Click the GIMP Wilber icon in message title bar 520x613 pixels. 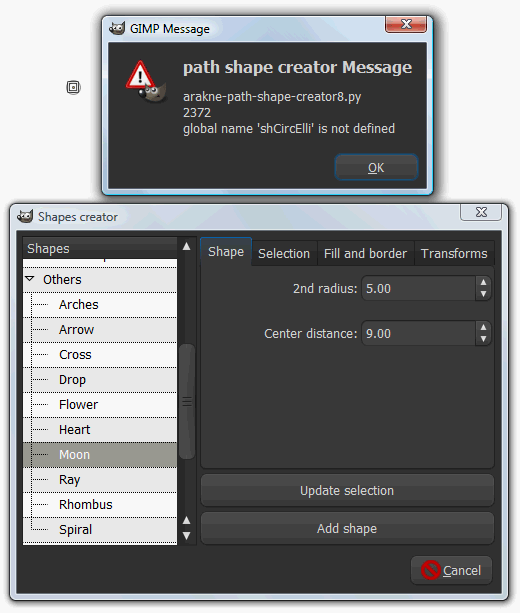[117, 29]
